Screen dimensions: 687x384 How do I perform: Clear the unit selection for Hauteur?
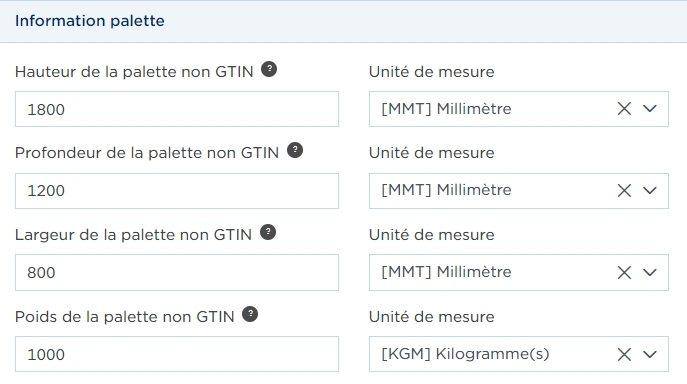624,109
